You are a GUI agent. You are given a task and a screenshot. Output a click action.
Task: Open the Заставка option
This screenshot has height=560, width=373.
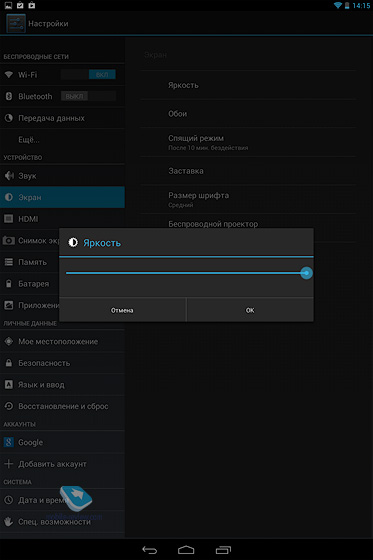point(248,171)
